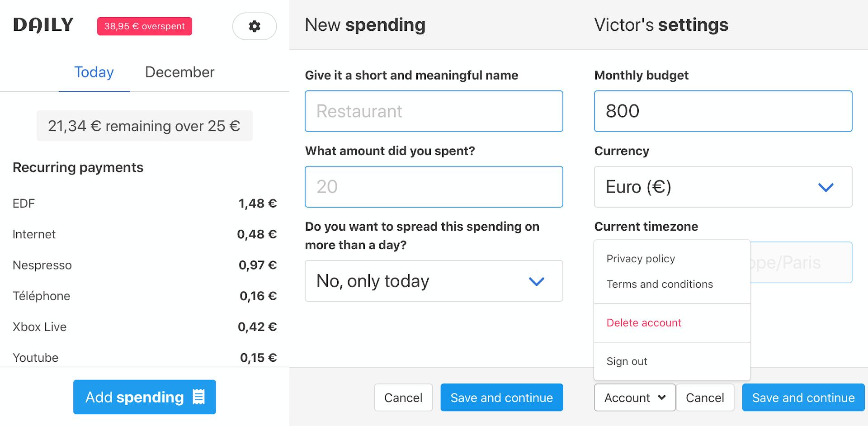Click the 38,95 € overspent badge
868x426 pixels.
coord(145,26)
